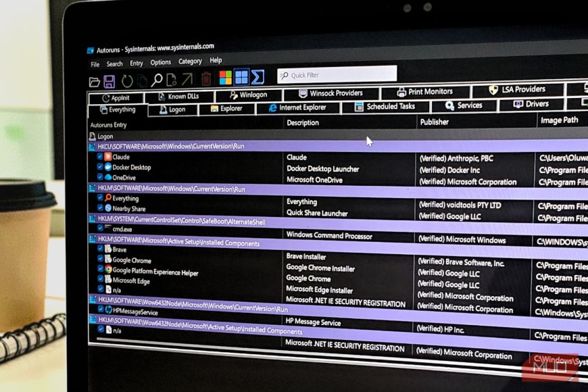This screenshot has width=588, height=392.
Task: Click the blue grid toolbar icon
Action: tap(241, 76)
